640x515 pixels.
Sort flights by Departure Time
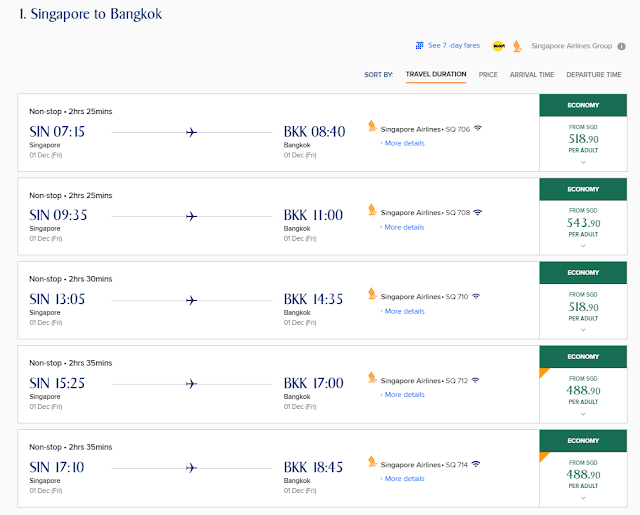pyautogui.click(x=593, y=75)
